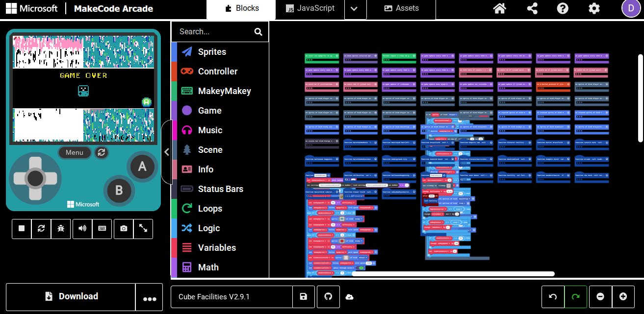Open the Music block category

click(220, 130)
